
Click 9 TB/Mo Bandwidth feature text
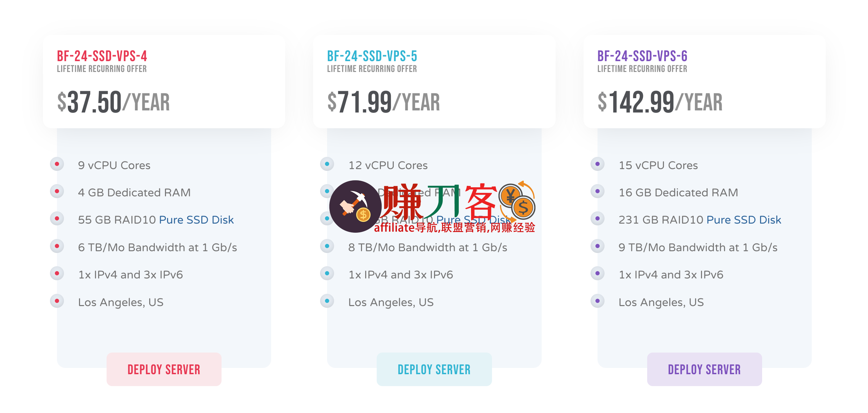pos(698,247)
